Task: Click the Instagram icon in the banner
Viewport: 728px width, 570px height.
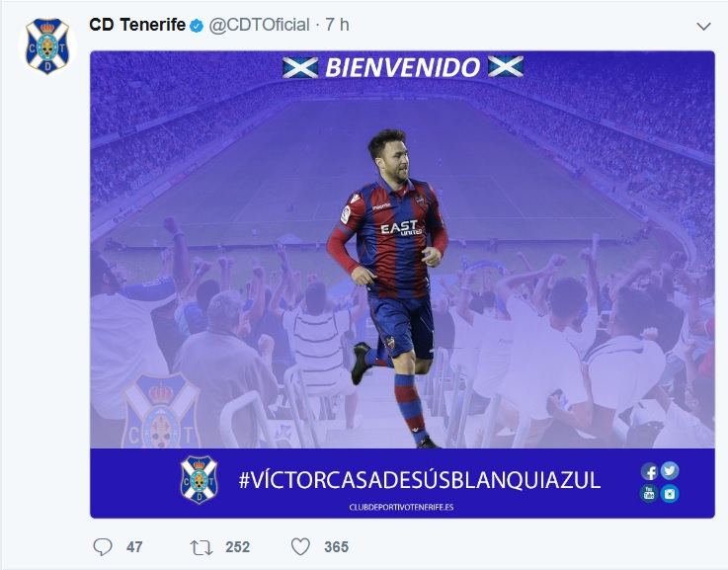Action: point(670,493)
